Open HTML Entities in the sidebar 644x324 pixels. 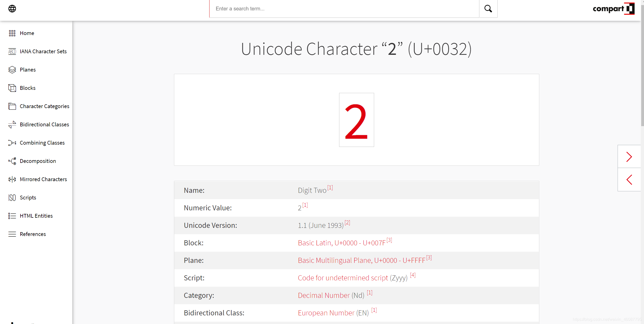(36, 216)
